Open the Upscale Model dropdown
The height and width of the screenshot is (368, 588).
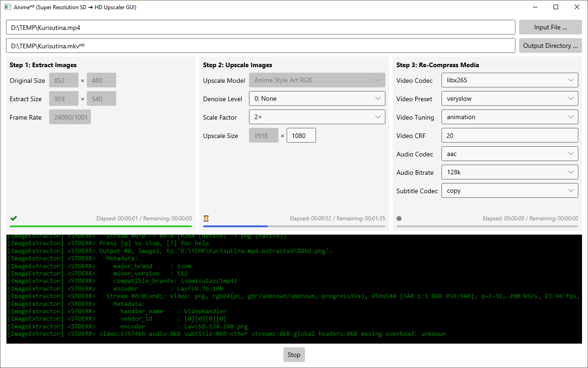317,80
